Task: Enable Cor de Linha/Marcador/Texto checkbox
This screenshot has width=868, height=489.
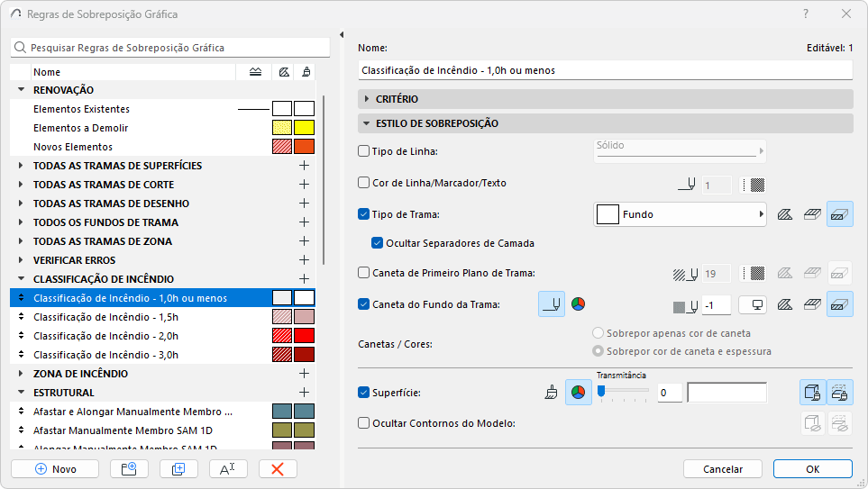Action: 364,183
